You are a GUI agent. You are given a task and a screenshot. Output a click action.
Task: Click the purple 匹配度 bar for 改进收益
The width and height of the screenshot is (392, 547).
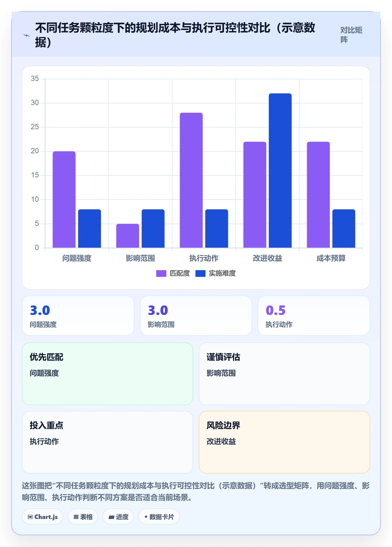255,195
